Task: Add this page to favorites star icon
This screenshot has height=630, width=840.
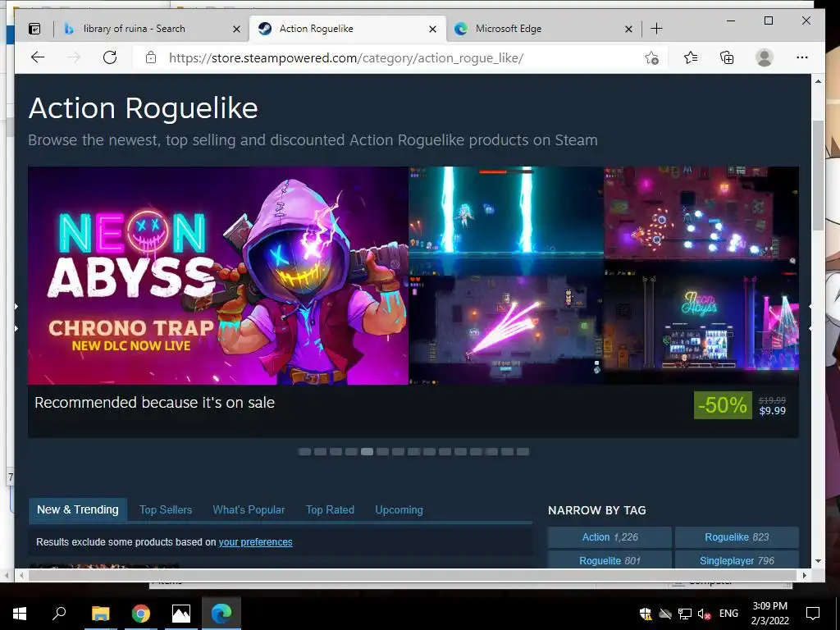Action: point(651,58)
